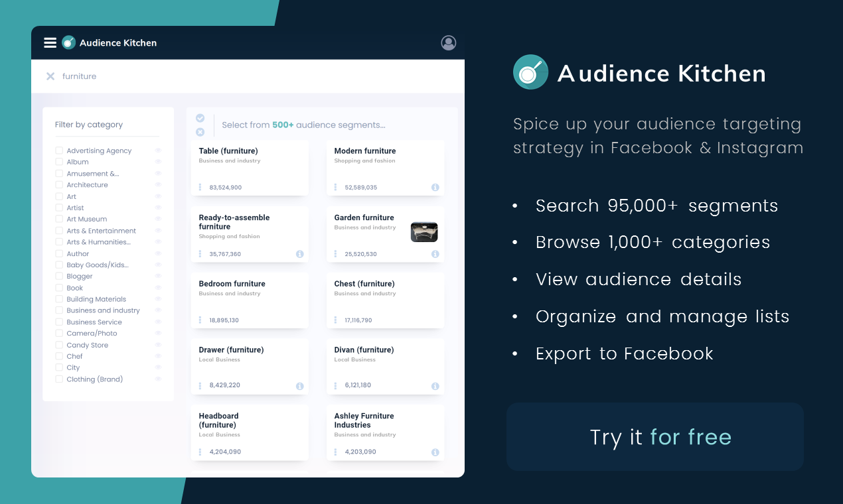Show info for Garden furniture segment
Image resolution: width=843 pixels, height=504 pixels.
[x=435, y=253]
